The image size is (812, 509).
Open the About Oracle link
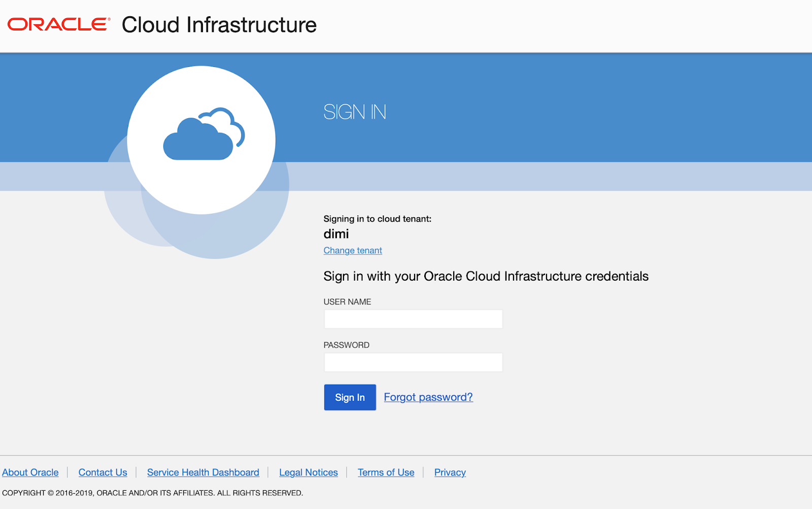pos(30,472)
